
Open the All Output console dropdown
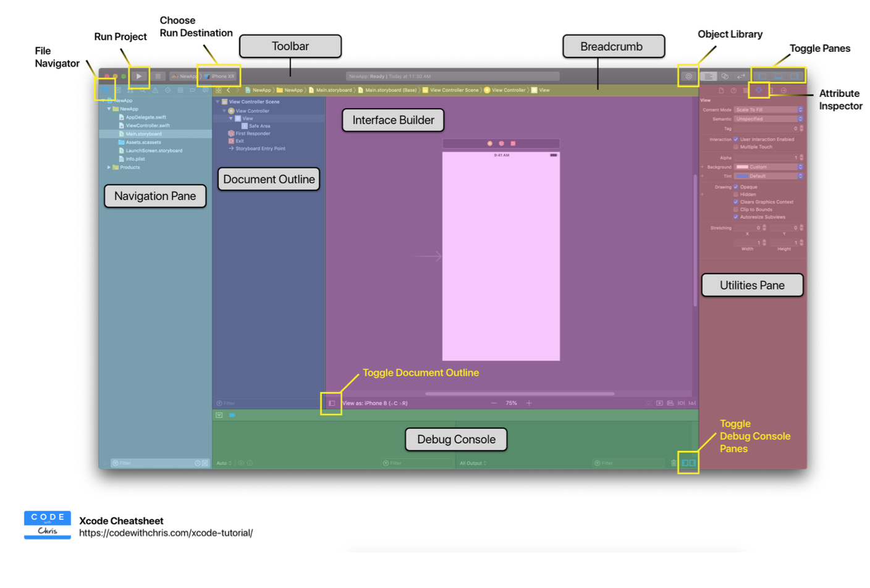click(473, 463)
